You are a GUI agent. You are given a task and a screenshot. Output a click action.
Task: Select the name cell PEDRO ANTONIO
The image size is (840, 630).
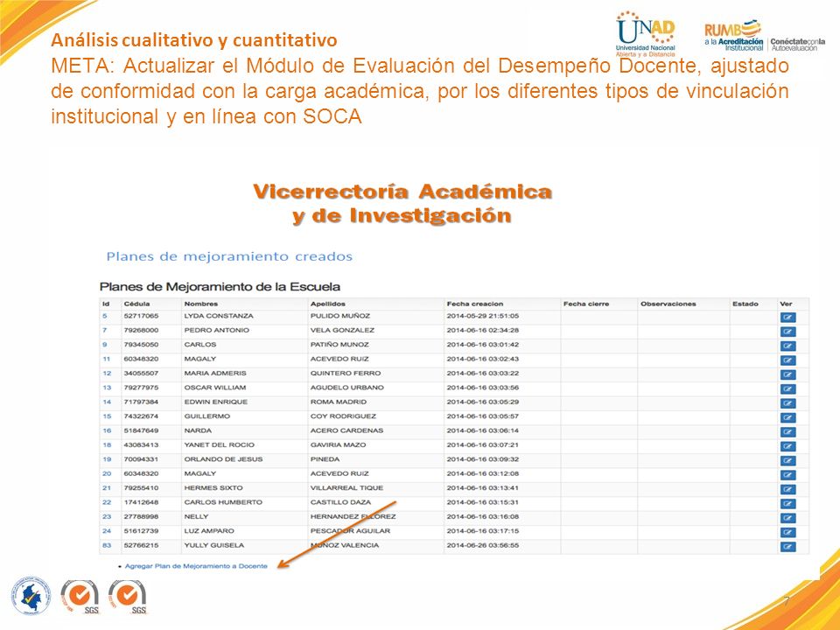click(x=216, y=330)
